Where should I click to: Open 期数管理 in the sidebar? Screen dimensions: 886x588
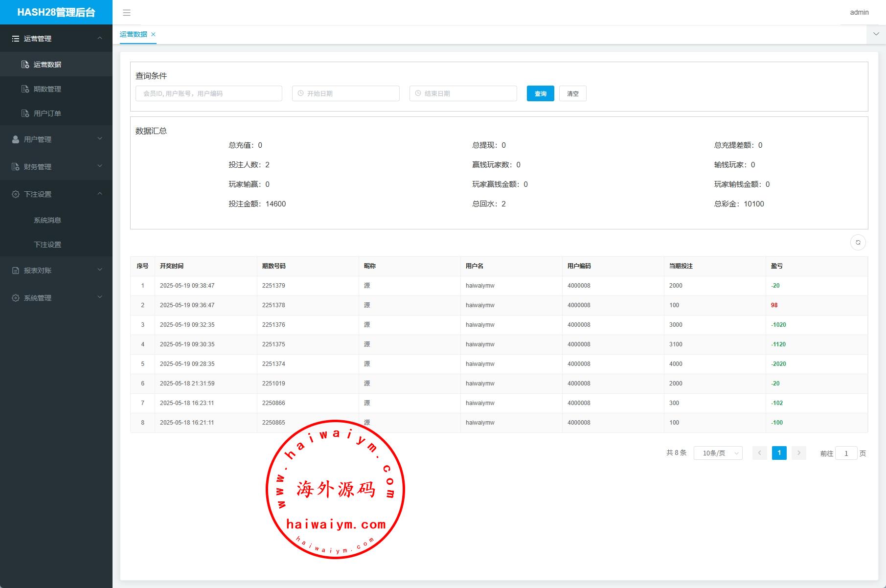click(47, 89)
